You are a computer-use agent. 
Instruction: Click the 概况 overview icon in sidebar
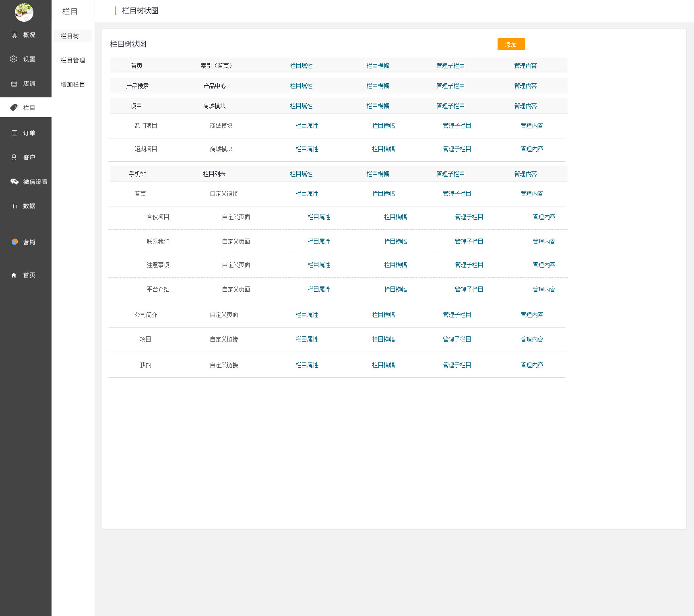[x=14, y=35]
